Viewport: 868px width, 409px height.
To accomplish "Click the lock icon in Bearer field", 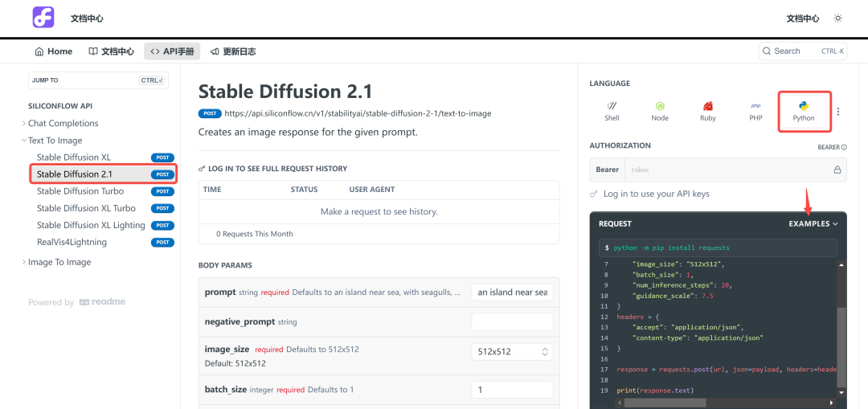I will [x=837, y=170].
